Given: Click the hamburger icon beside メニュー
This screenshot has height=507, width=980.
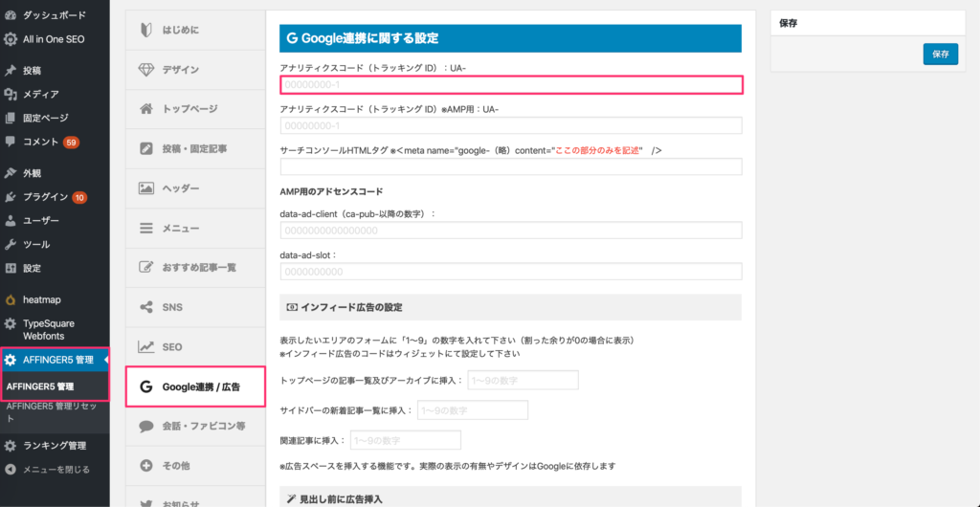Looking at the screenshot, I should pos(145,228).
